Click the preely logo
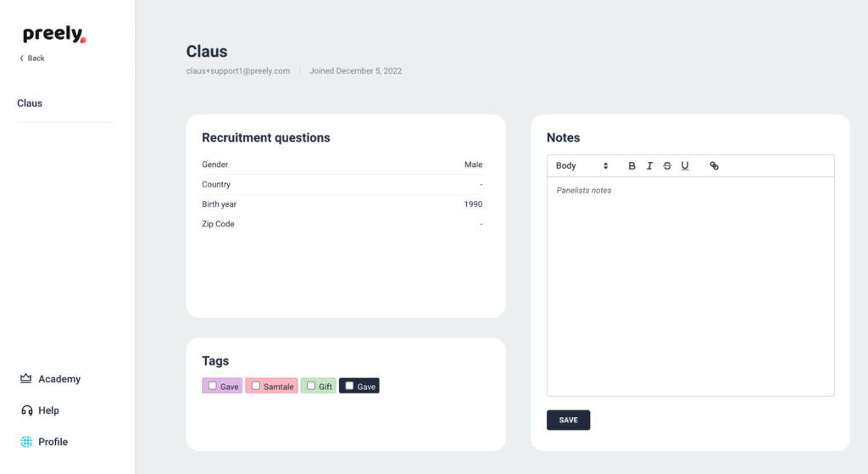The width and height of the screenshot is (868, 474). click(x=53, y=35)
